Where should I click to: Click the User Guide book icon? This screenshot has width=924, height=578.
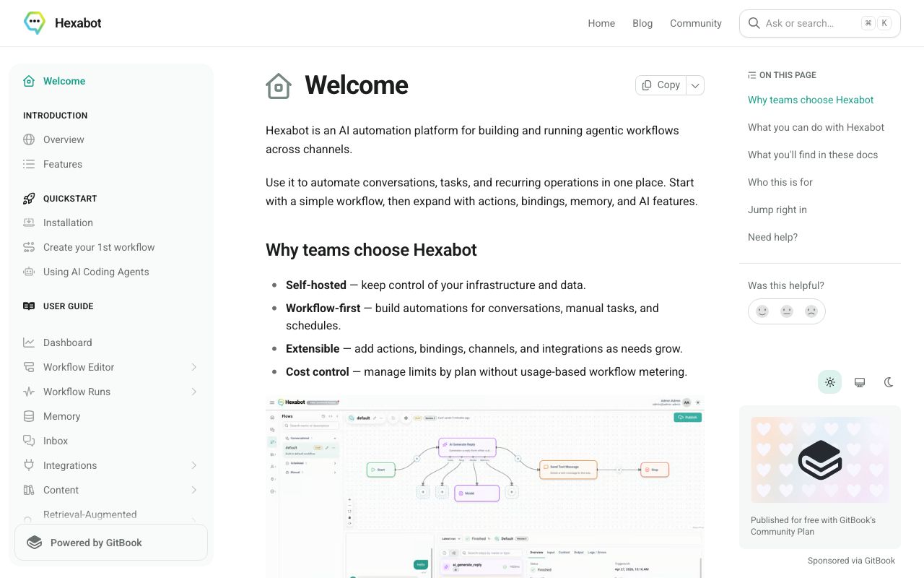coord(29,306)
